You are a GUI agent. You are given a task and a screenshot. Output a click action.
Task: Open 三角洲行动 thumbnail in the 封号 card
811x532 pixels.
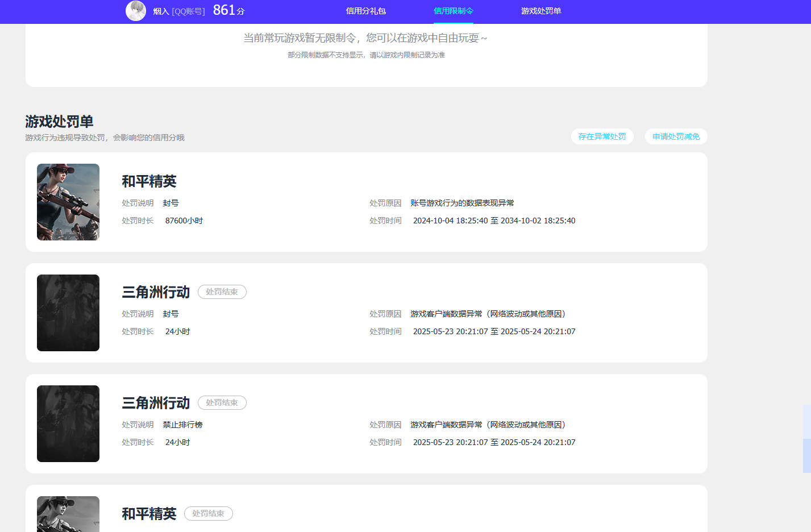pos(68,313)
